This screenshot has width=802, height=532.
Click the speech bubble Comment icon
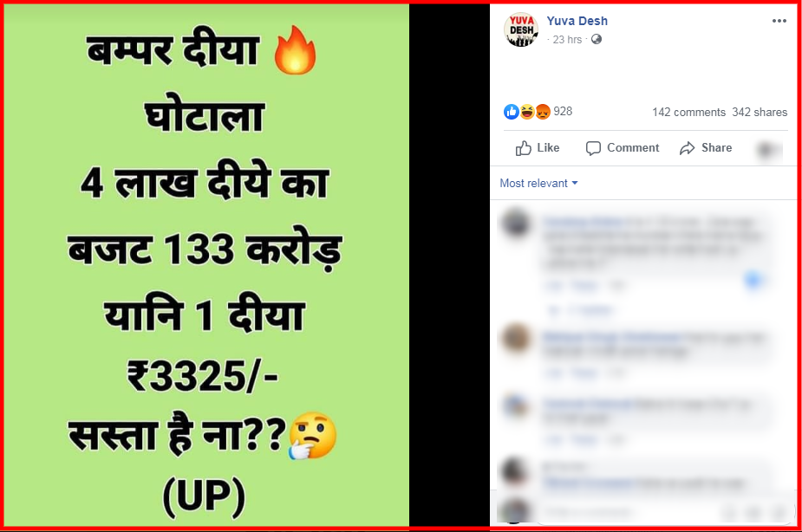pos(593,148)
